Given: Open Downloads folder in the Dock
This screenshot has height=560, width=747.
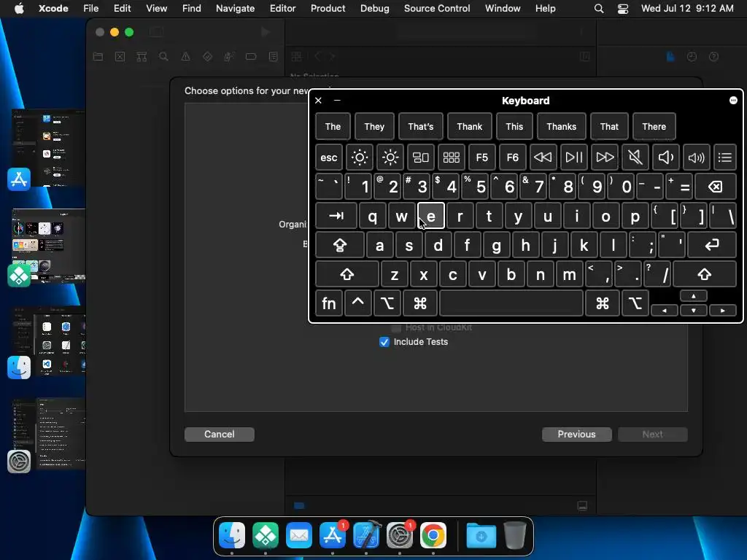Looking at the screenshot, I should point(481,536).
